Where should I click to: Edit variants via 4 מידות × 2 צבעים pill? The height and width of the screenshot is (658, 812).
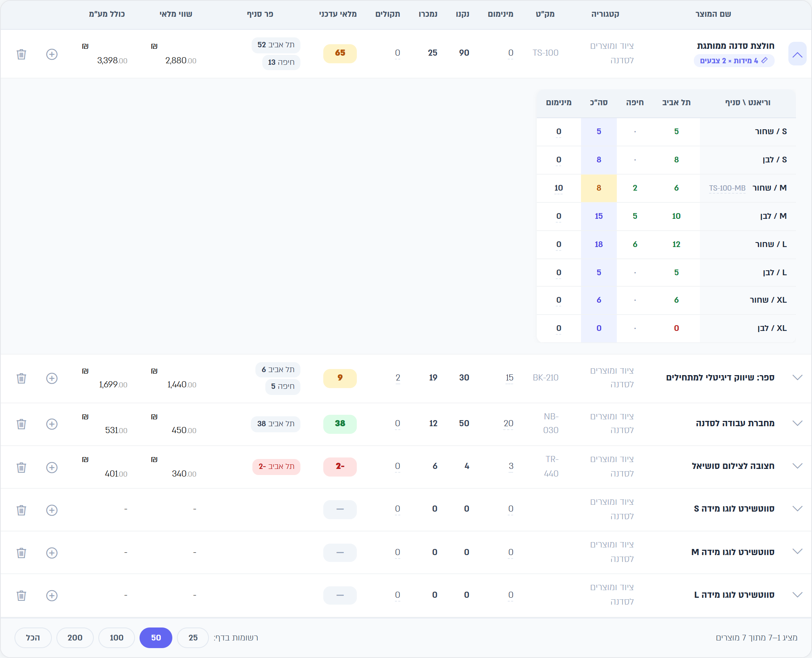734,61
